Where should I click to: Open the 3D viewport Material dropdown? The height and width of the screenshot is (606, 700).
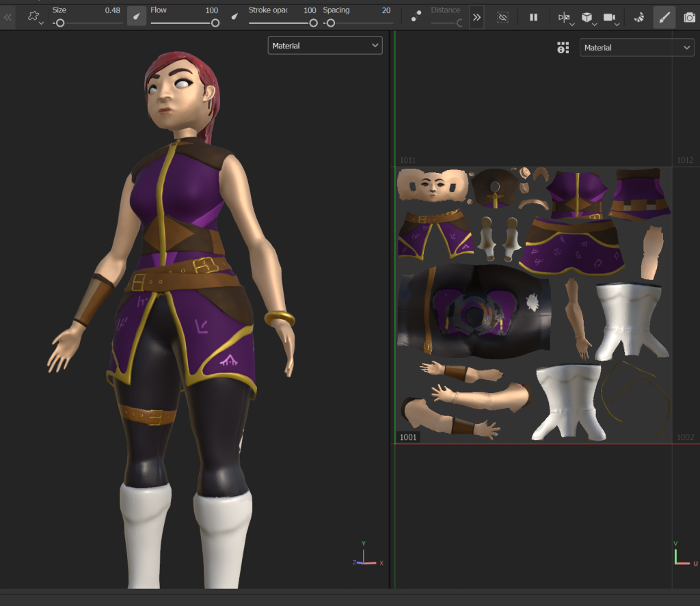tap(325, 46)
